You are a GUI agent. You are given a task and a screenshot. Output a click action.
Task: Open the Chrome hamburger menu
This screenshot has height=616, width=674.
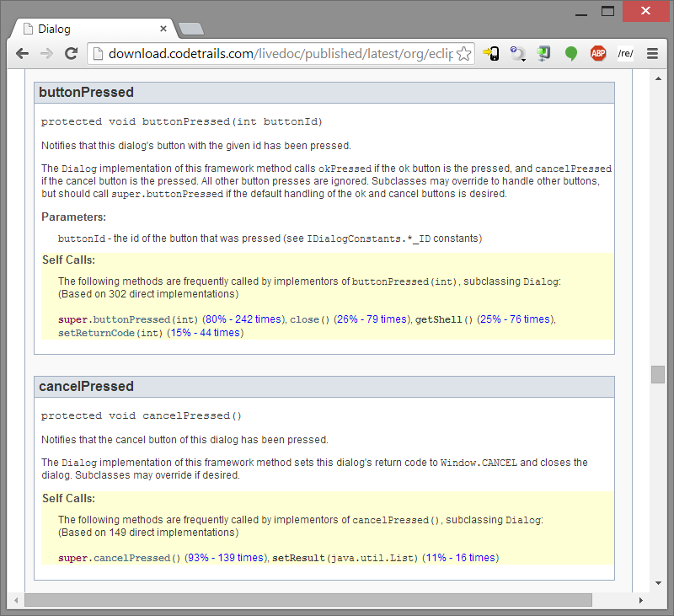click(652, 53)
